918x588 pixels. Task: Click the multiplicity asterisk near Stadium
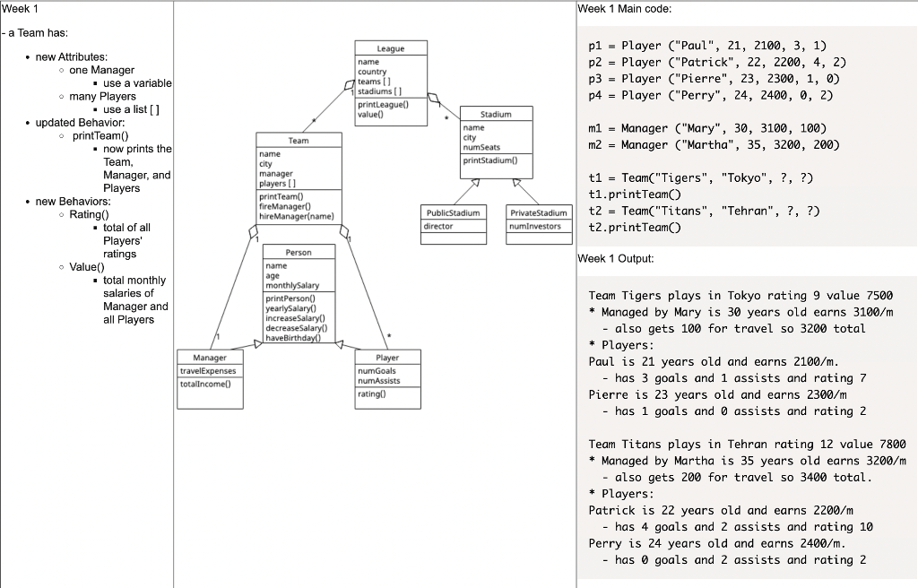446,117
